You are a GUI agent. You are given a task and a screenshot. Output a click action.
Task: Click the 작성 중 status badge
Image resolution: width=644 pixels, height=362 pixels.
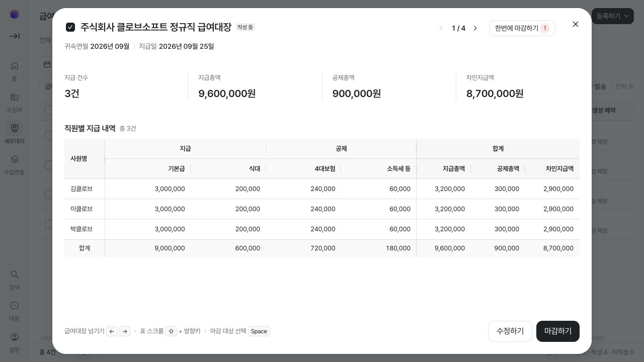point(245,27)
